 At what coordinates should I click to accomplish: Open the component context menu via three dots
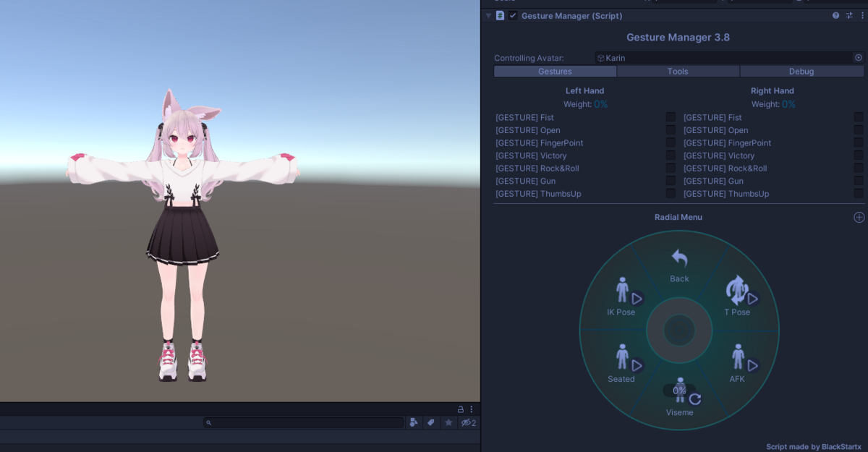tap(861, 15)
